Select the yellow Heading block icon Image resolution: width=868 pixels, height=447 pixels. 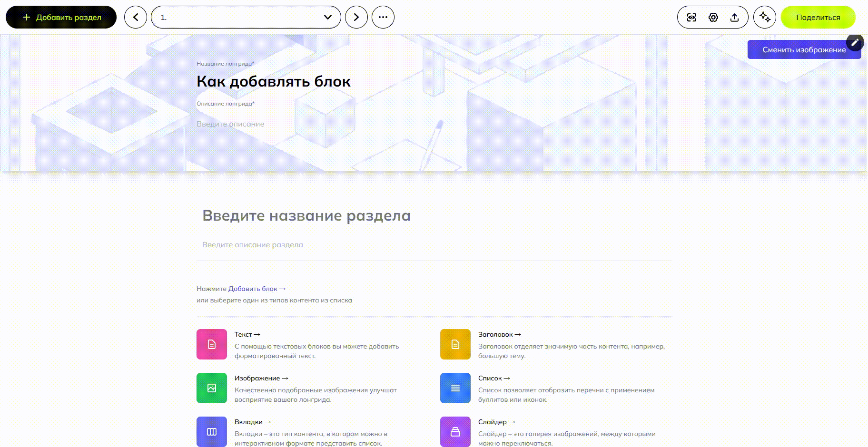point(455,344)
